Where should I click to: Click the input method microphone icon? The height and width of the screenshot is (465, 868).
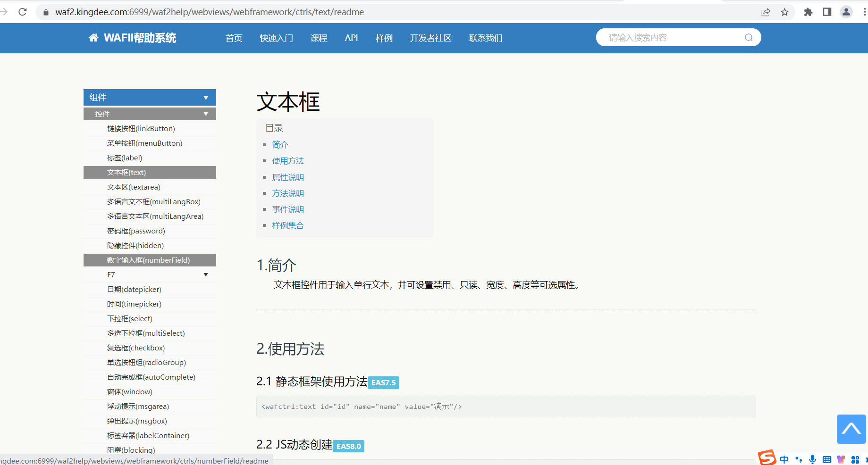click(812, 459)
